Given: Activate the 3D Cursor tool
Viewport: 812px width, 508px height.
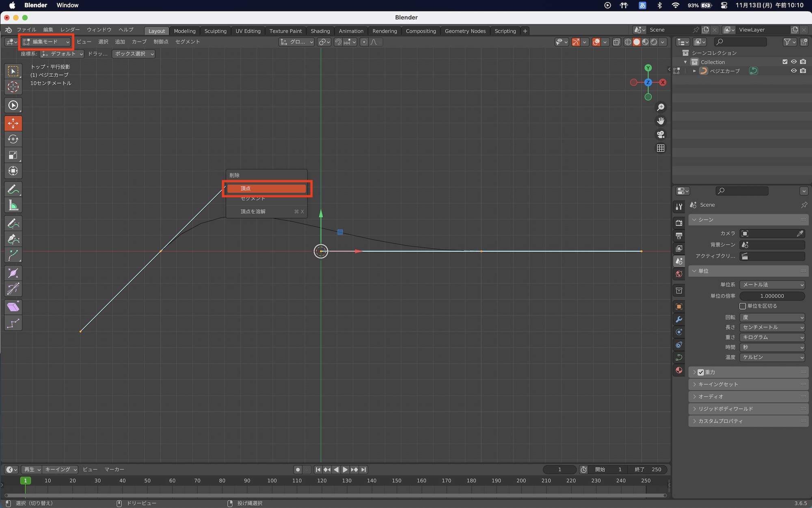Looking at the screenshot, I should coord(13,87).
